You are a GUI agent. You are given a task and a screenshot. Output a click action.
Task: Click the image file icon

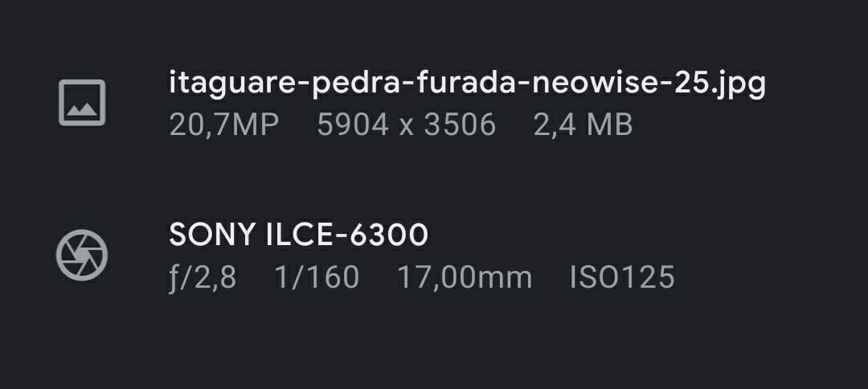coord(82,102)
